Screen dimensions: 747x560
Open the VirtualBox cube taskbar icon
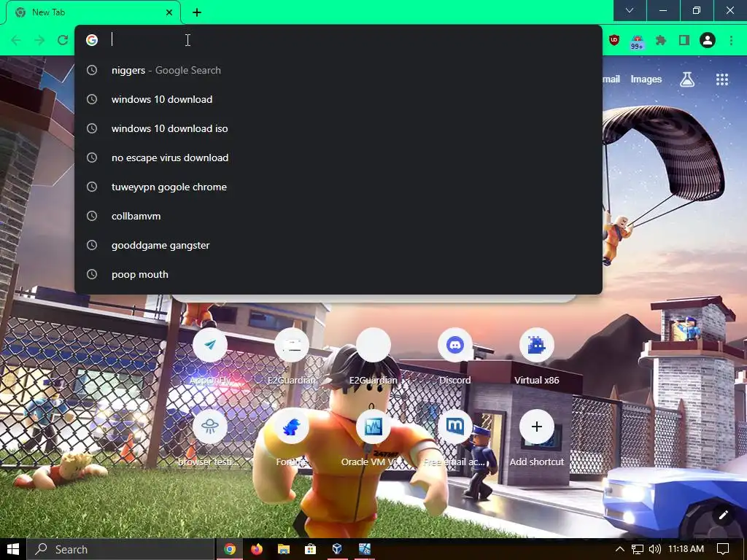pyautogui.click(x=337, y=549)
